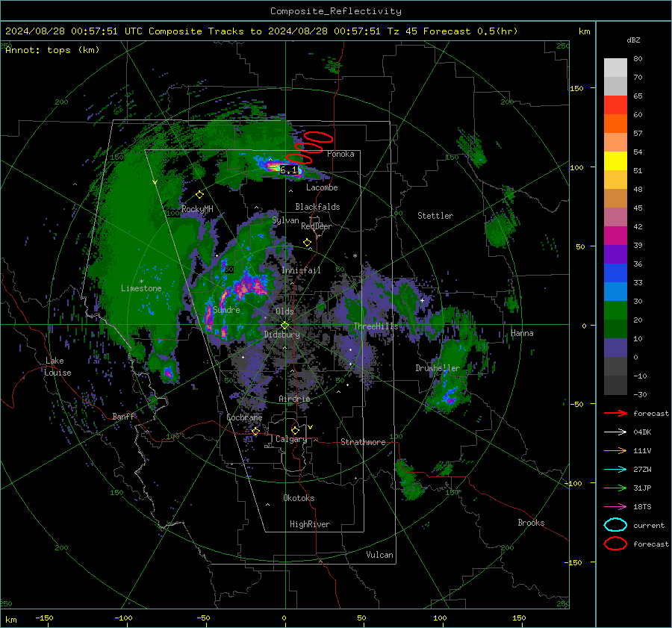Select the 30 dBZ green swatch

coord(615,310)
